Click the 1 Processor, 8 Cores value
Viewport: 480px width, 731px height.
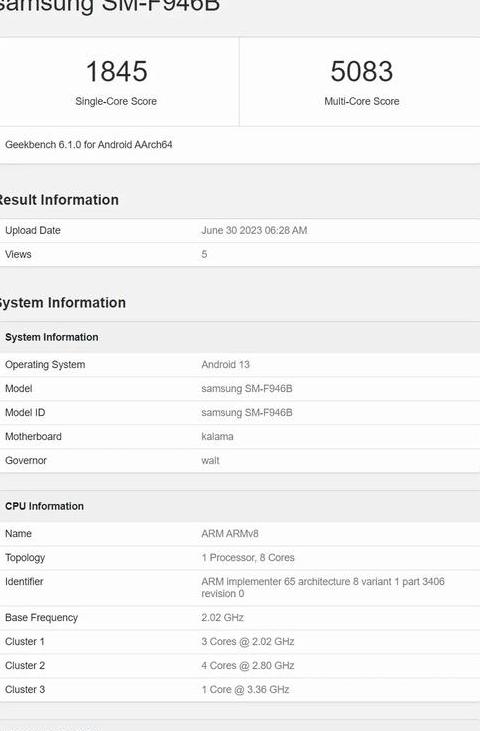tap(248, 558)
